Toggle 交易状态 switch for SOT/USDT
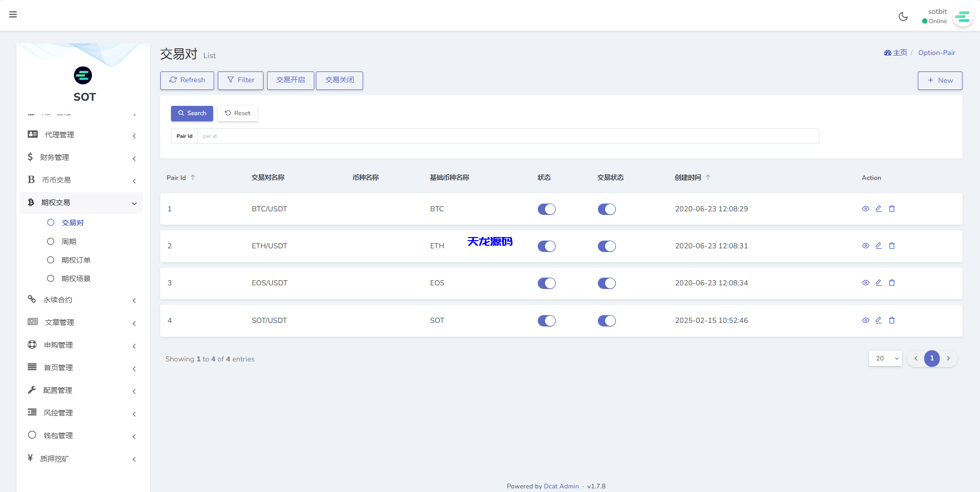The height and width of the screenshot is (492, 980). [607, 321]
